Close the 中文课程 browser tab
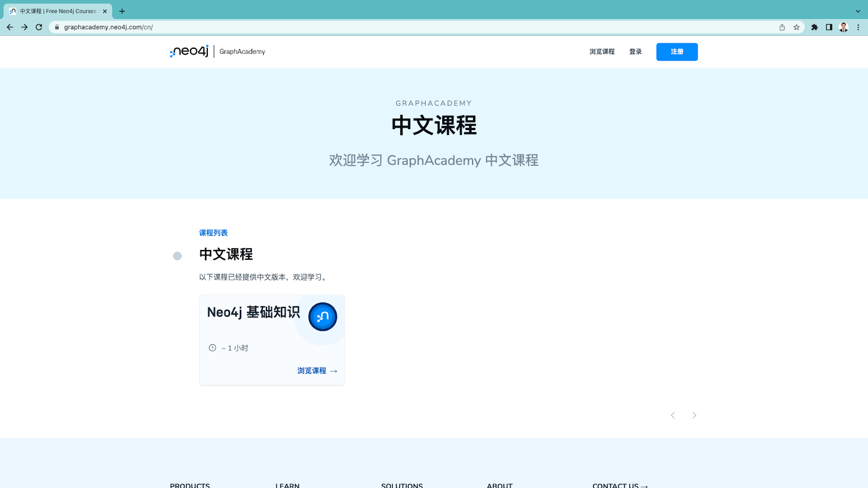Screen dimensions: 868x488 click(x=105, y=11)
